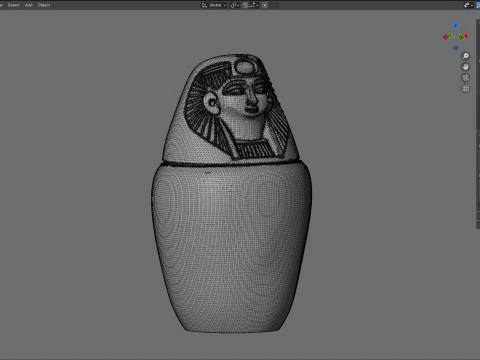Open the Global transform orientation dropdown
Screen dimensions: 480x360
click(214, 5)
